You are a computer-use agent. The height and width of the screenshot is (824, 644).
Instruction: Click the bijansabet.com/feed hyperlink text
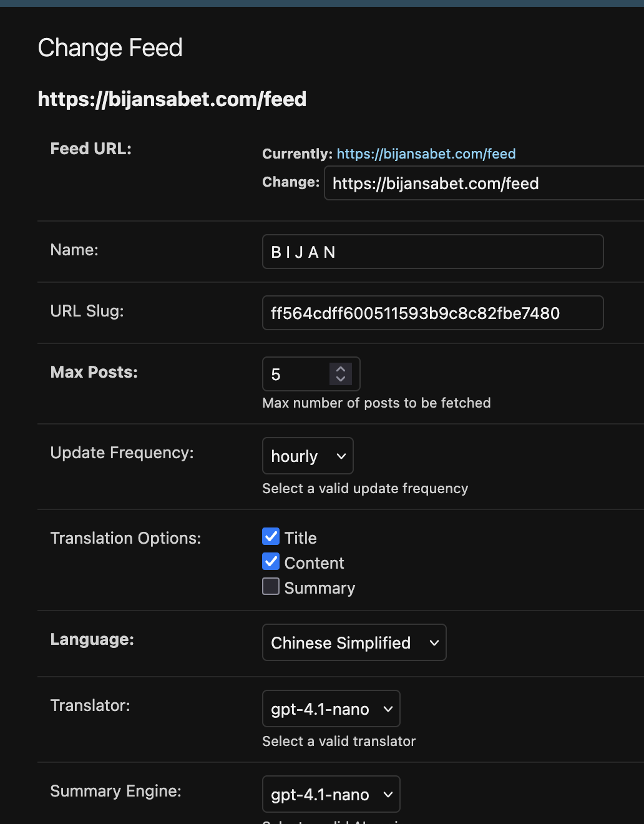[x=426, y=154]
